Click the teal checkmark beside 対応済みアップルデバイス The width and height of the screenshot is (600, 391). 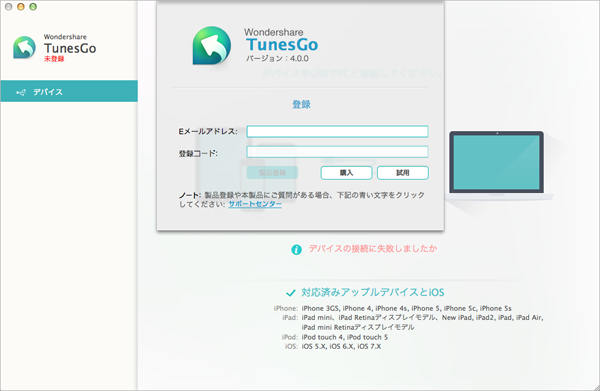[290, 293]
